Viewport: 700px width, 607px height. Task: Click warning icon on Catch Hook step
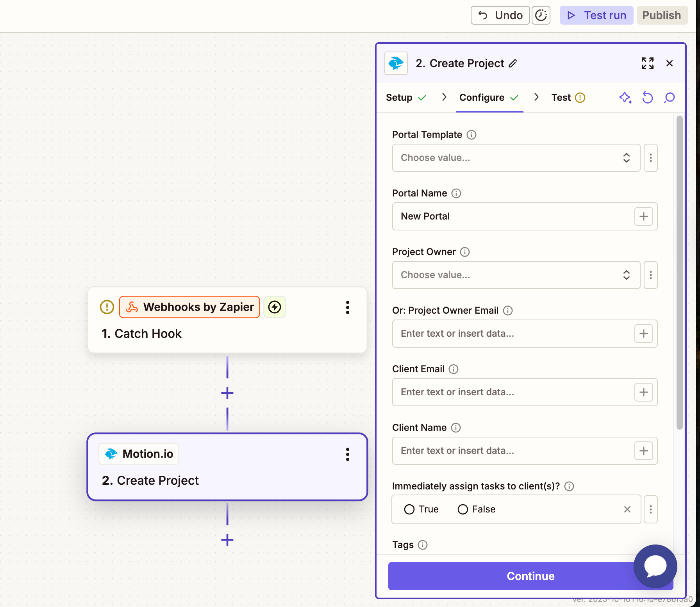tap(107, 307)
